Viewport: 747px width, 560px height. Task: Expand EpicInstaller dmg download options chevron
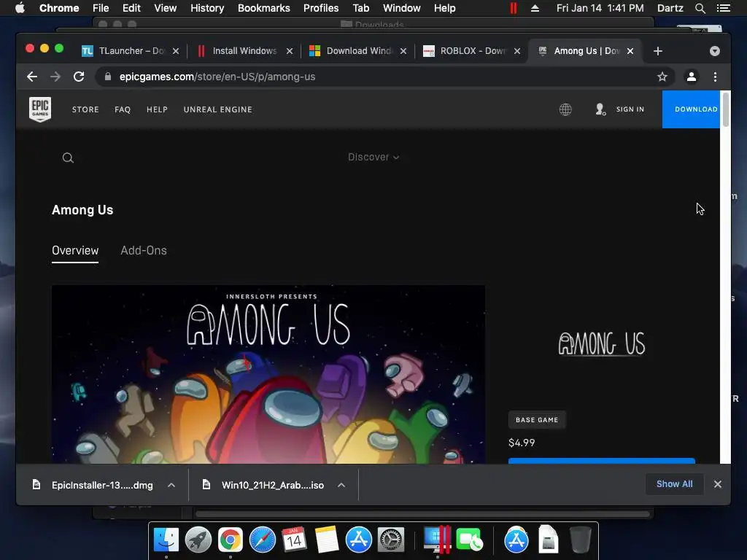171,485
